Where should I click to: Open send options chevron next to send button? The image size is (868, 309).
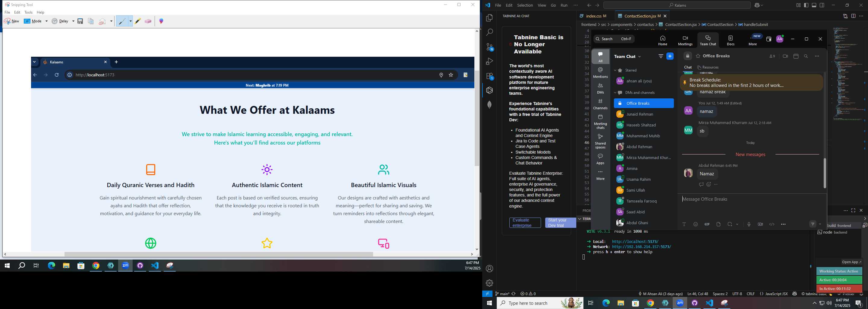820,224
